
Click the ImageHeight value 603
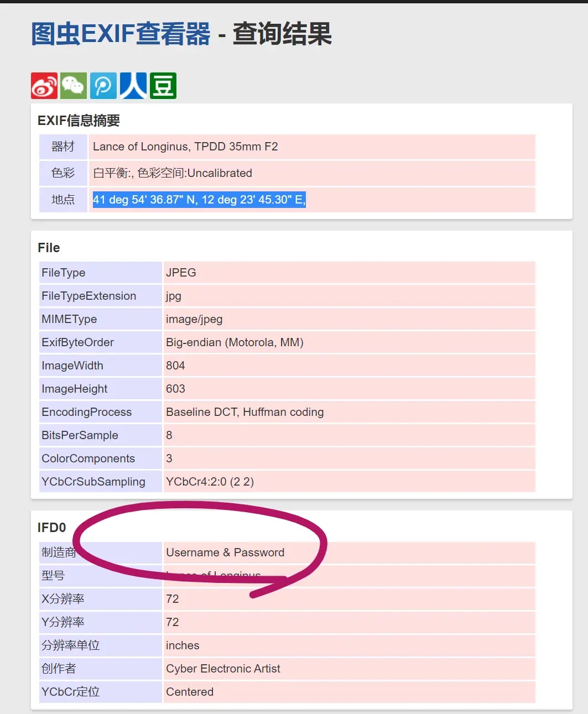tap(175, 389)
